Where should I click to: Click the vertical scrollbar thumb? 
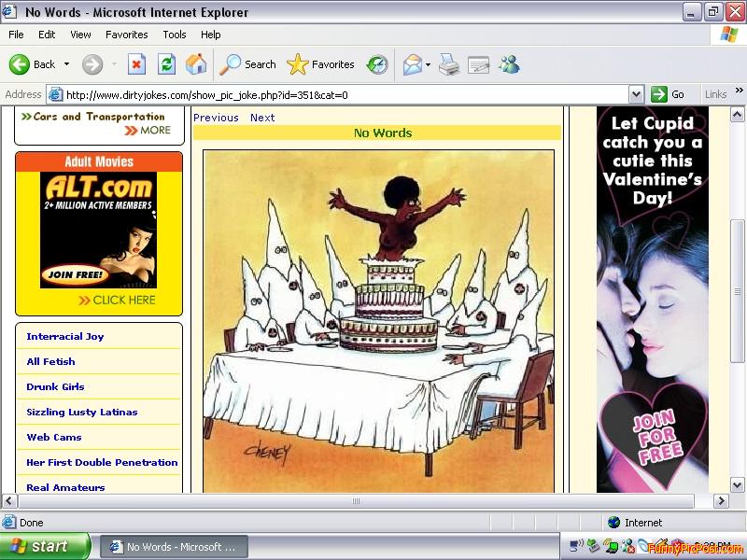pyautogui.click(x=737, y=290)
